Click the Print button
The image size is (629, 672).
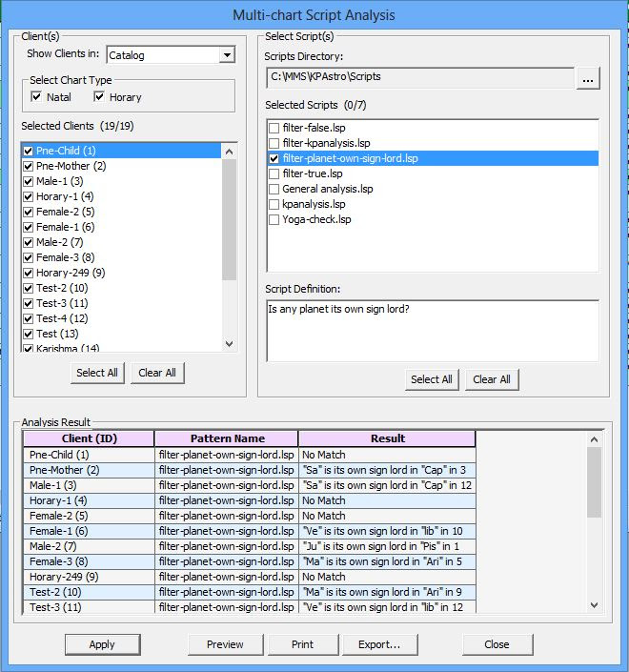(x=303, y=644)
